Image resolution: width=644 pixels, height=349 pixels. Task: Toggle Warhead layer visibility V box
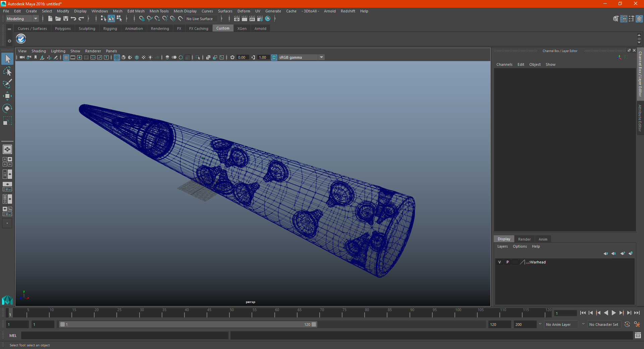tap(499, 262)
